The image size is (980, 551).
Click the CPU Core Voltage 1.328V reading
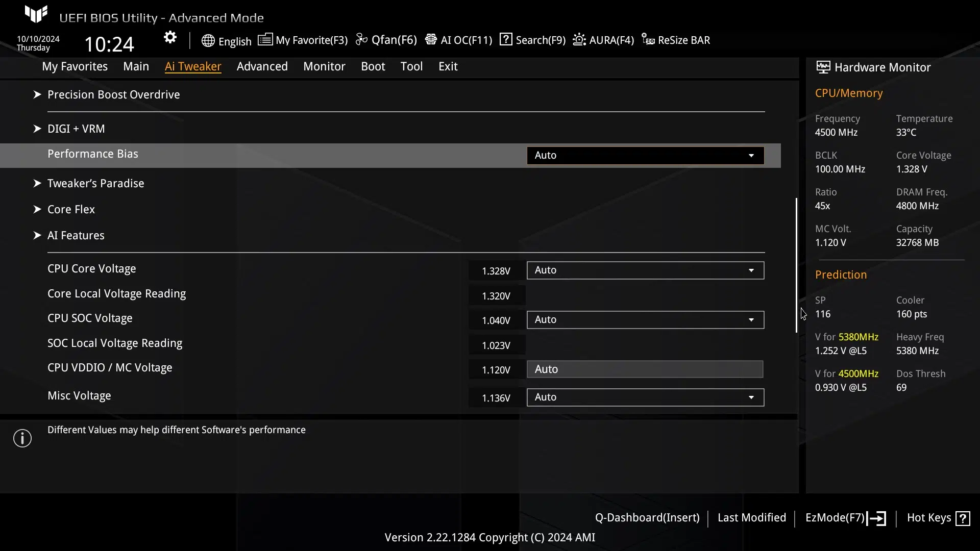496,271
